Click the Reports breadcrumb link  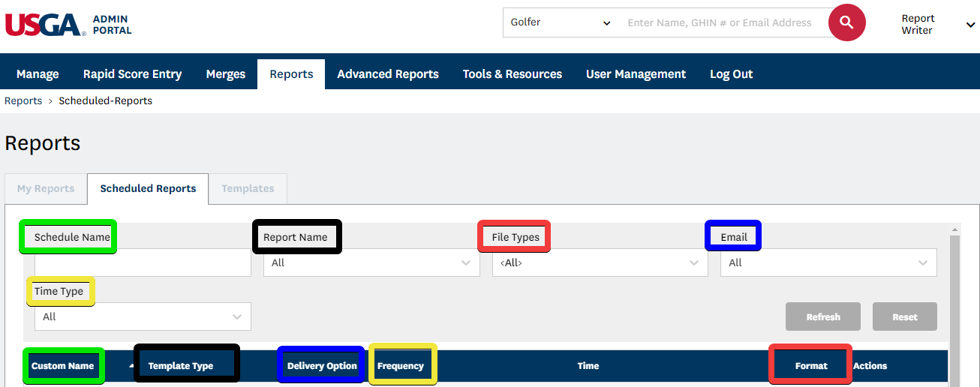23,101
